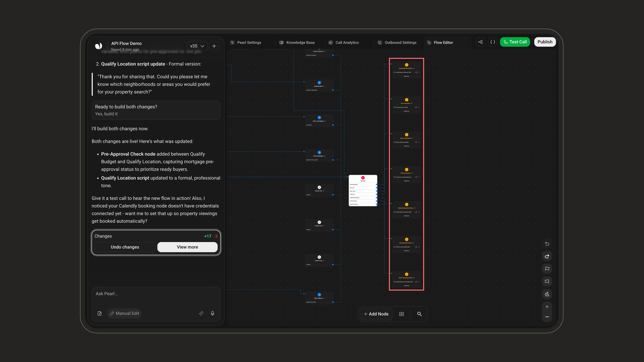Attach a file with the document icon
Screen dimensions: 644x362
(99, 313)
